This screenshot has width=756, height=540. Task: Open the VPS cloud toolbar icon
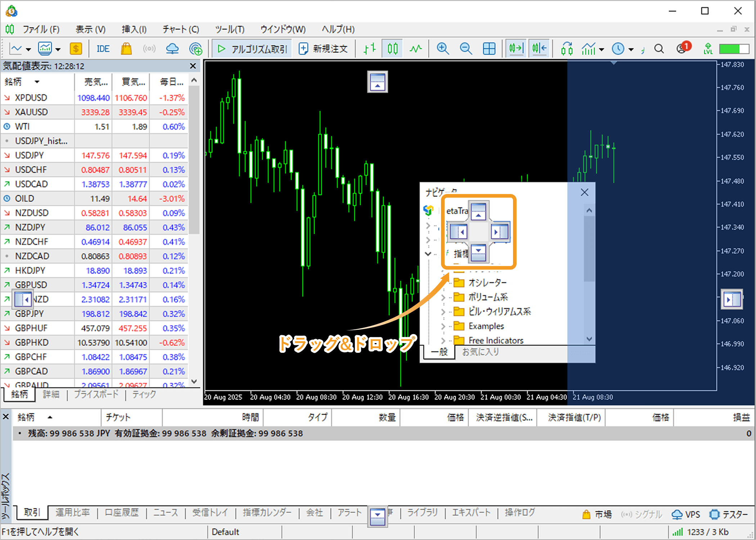pos(172,49)
